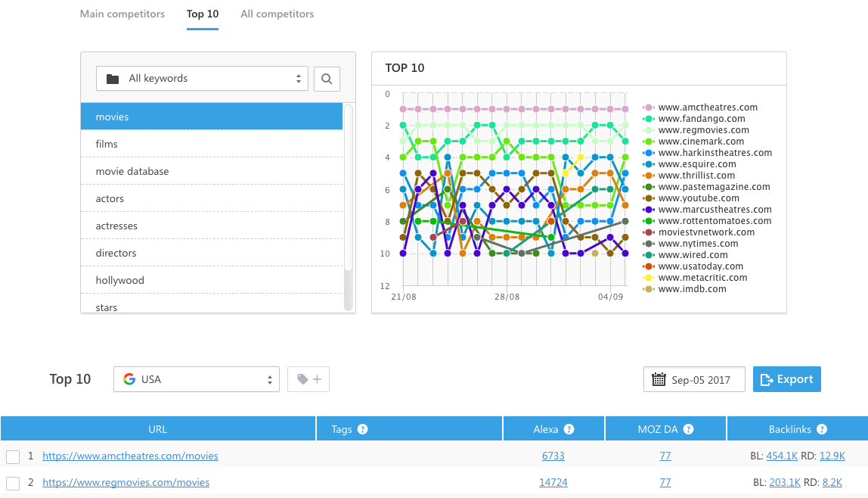868x498 pixels.
Task: Select the movie database keyword
Action: pyautogui.click(x=212, y=171)
